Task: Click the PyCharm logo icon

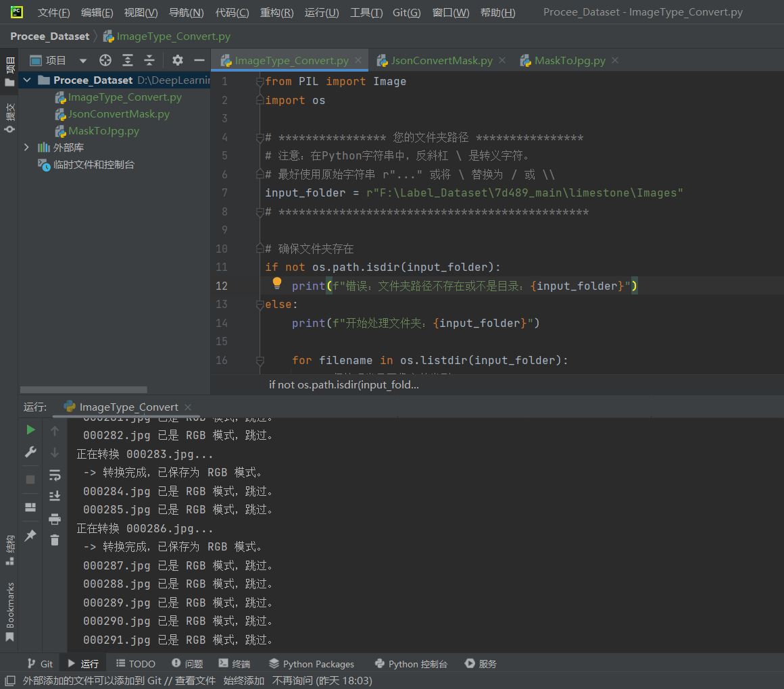Action: [16, 12]
